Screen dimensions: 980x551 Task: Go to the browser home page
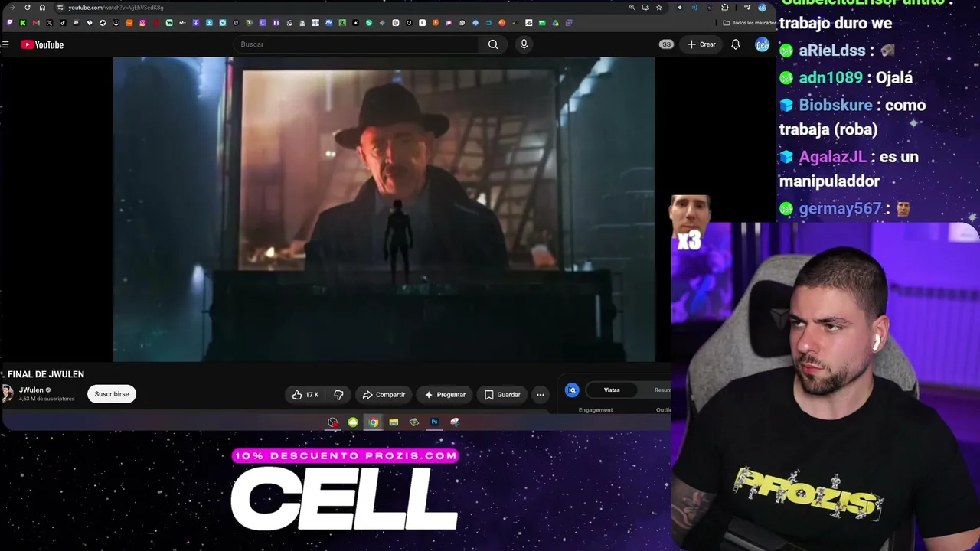(x=42, y=8)
